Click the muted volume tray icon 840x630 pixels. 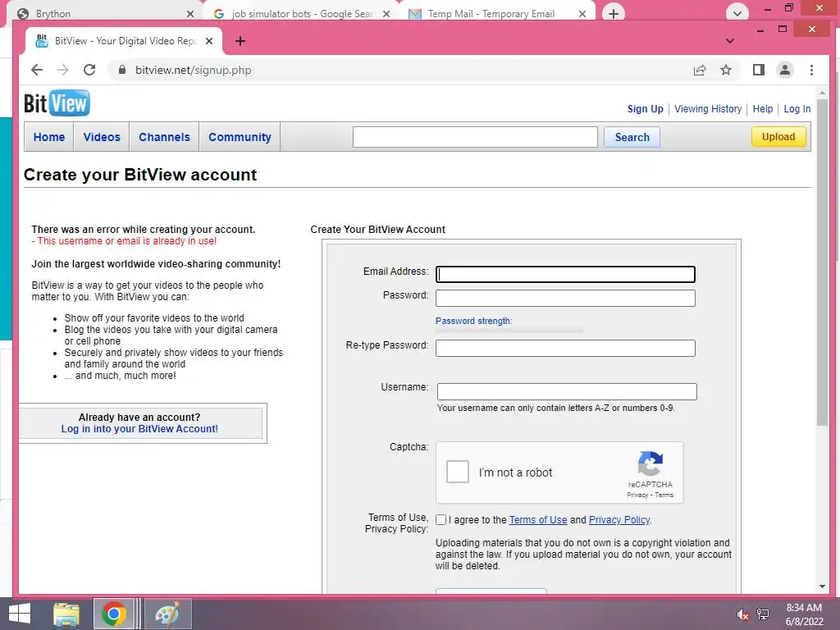point(742,614)
